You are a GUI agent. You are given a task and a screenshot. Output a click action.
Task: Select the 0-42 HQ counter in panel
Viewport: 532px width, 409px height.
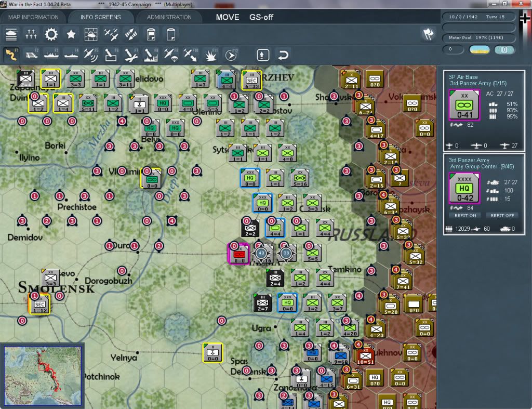[464, 188]
